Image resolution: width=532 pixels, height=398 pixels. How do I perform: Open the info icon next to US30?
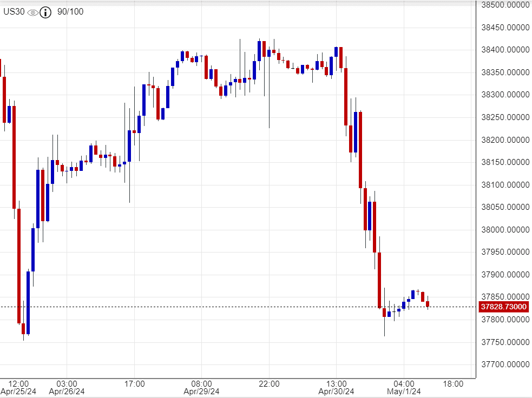pos(45,12)
